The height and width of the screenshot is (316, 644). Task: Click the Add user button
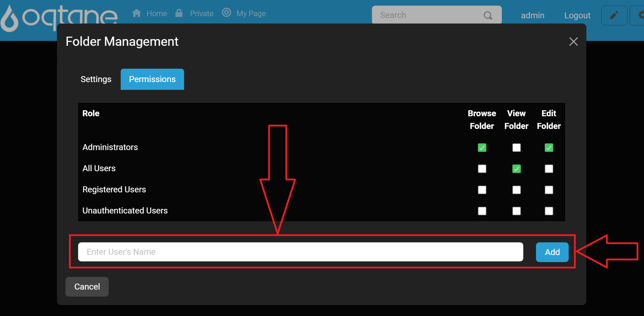tap(552, 252)
